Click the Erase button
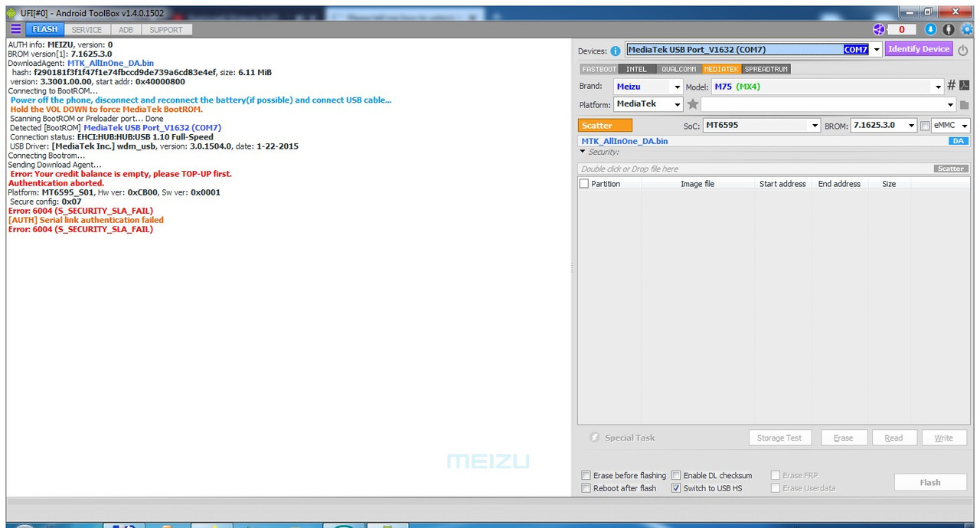 coord(844,438)
